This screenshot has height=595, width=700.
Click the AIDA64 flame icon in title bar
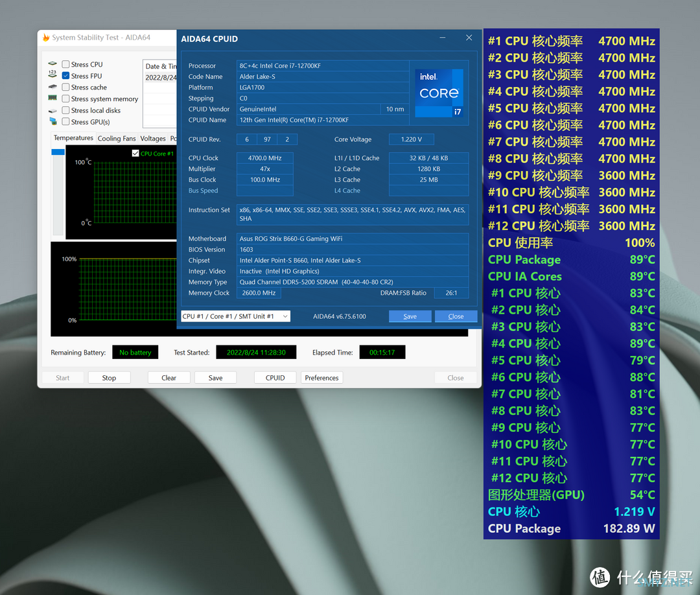point(46,38)
